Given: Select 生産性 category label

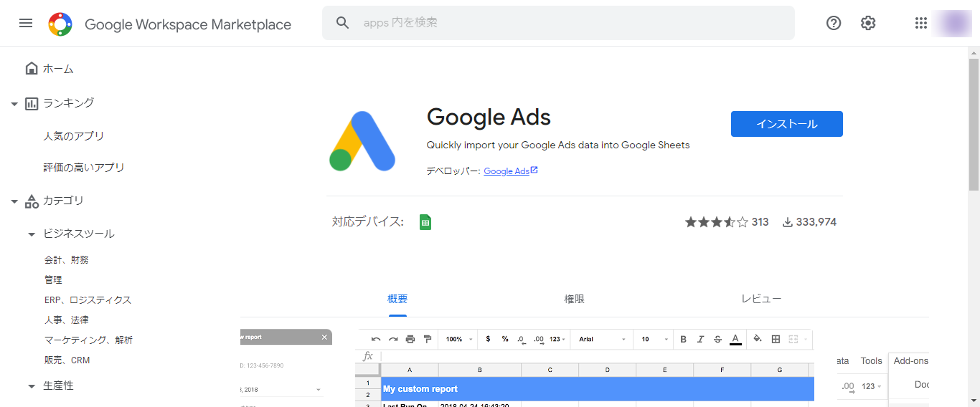Looking at the screenshot, I should 58,386.
